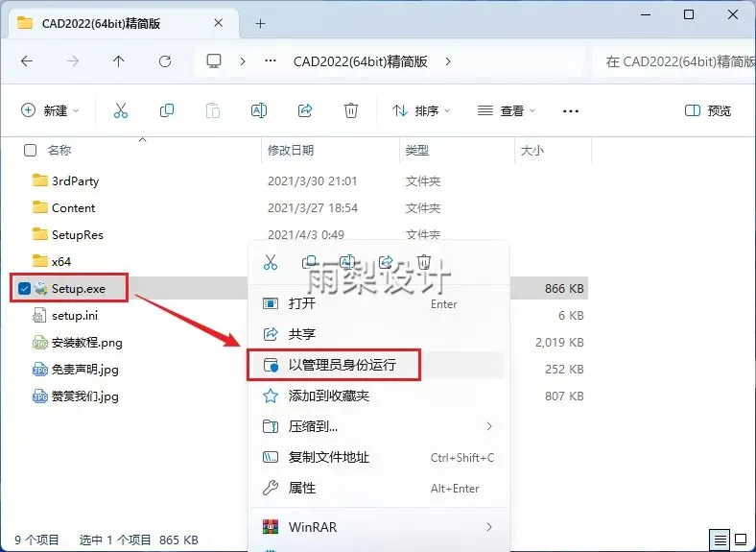
Task: Choose 添加到收藏夹 in the context menu
Action: (x=378, y=396)
